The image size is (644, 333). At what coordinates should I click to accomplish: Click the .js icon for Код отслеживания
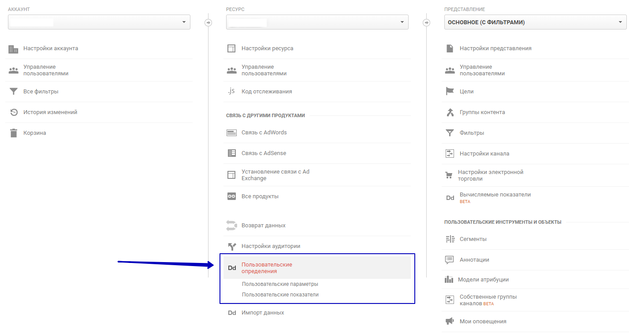231,91
